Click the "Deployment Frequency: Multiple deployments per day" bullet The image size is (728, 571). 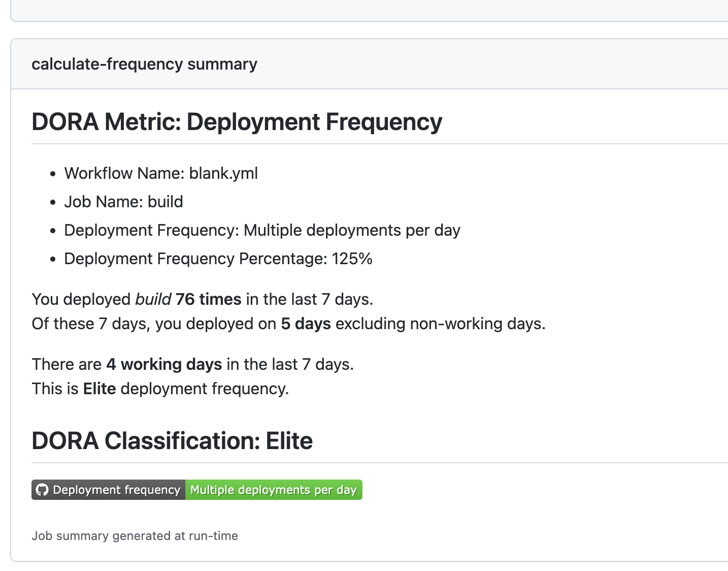(x=262, y=230)
